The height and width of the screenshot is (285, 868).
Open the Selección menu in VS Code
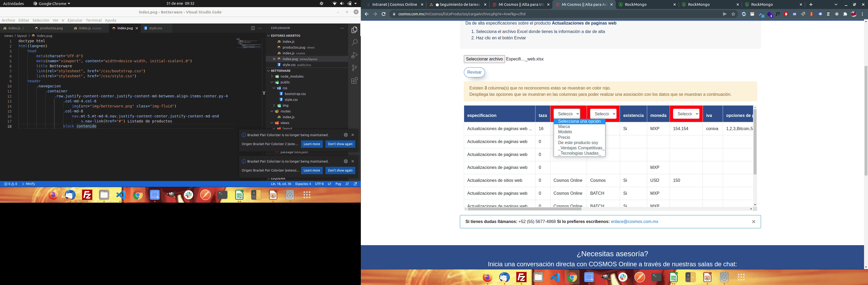coord(41,20)
